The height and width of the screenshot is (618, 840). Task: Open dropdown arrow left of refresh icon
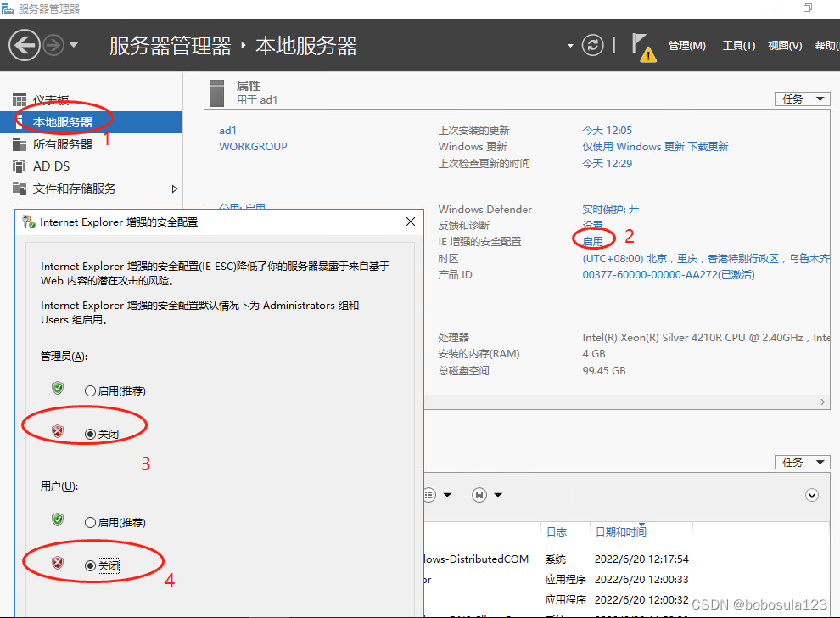tap(570, 46)
